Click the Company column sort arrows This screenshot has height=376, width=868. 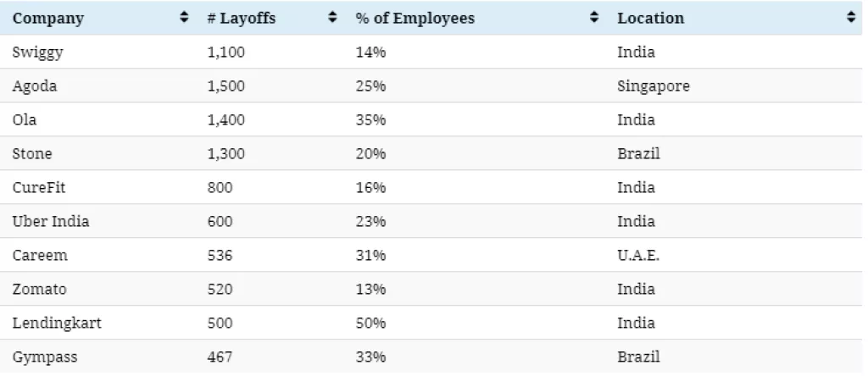[184, 18]
